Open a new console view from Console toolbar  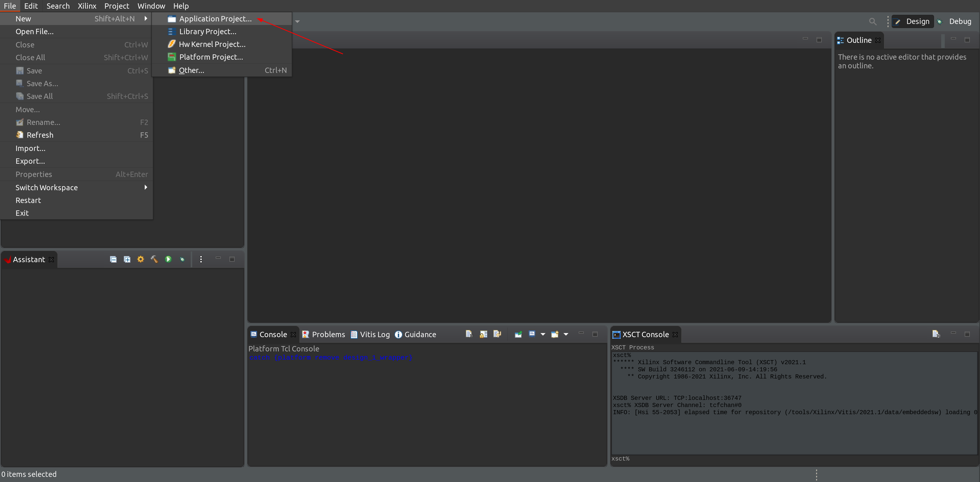(x=555, y=334)
